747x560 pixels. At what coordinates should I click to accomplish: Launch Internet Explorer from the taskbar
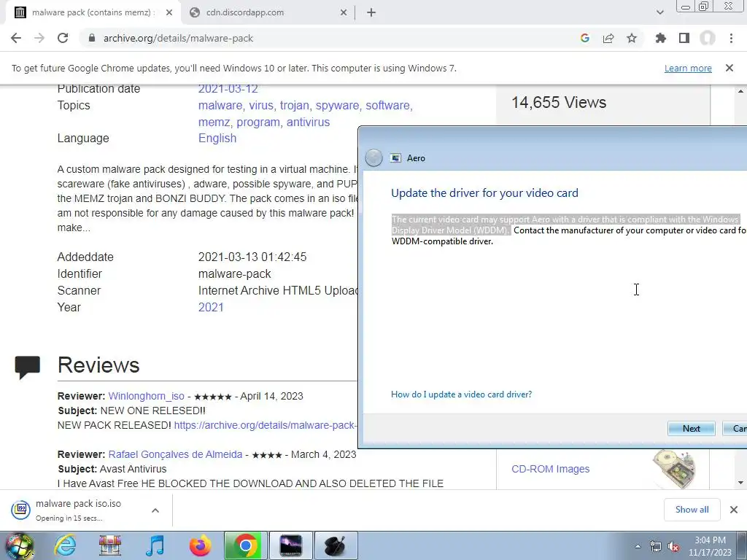pyautogui.click(x=65, y=545)
